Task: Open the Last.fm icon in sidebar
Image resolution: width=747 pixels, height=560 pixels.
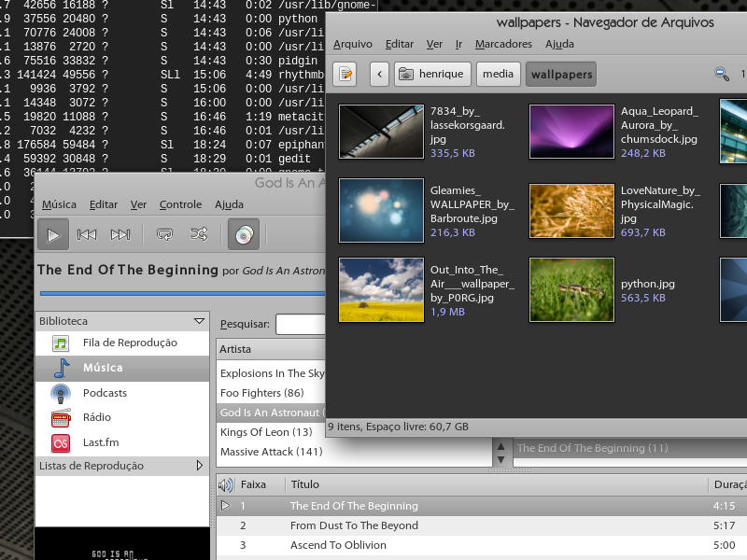Action: 61,442
